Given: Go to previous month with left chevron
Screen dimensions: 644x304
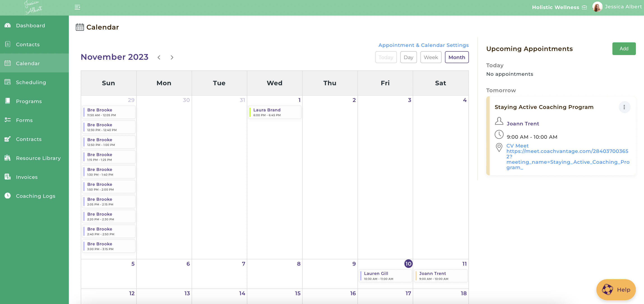Looking at the screenshot, I should pos(159,58).
